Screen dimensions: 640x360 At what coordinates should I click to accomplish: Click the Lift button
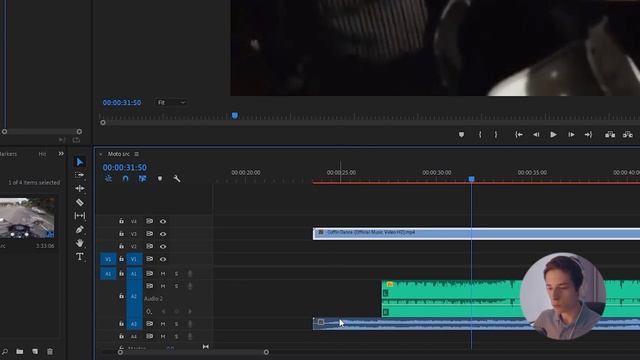[610, 134]
